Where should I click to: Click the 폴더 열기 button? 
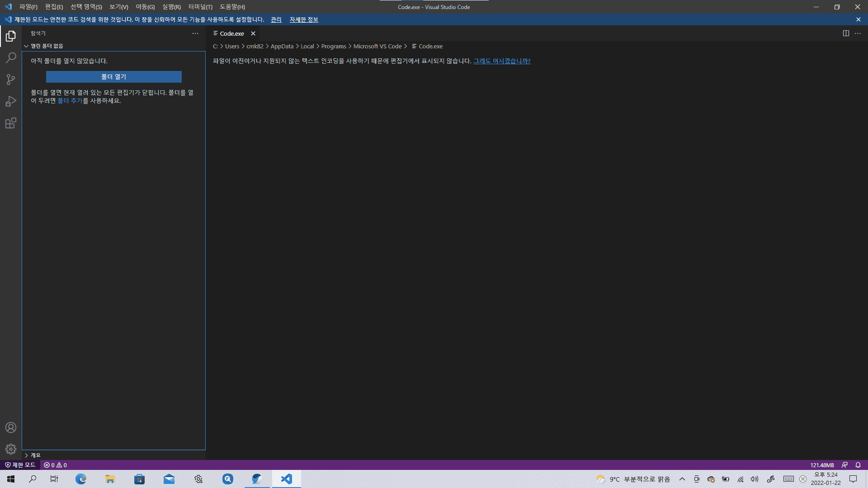coord(114,77)
